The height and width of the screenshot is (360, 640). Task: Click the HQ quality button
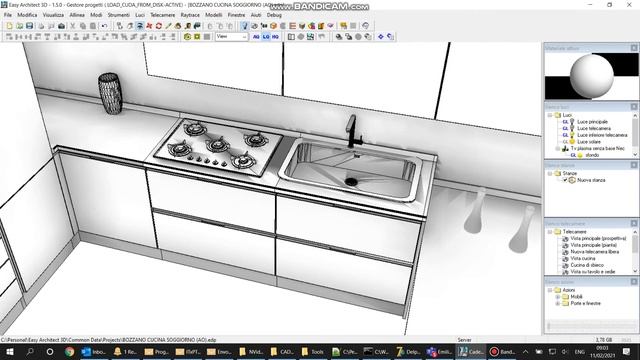276,37
